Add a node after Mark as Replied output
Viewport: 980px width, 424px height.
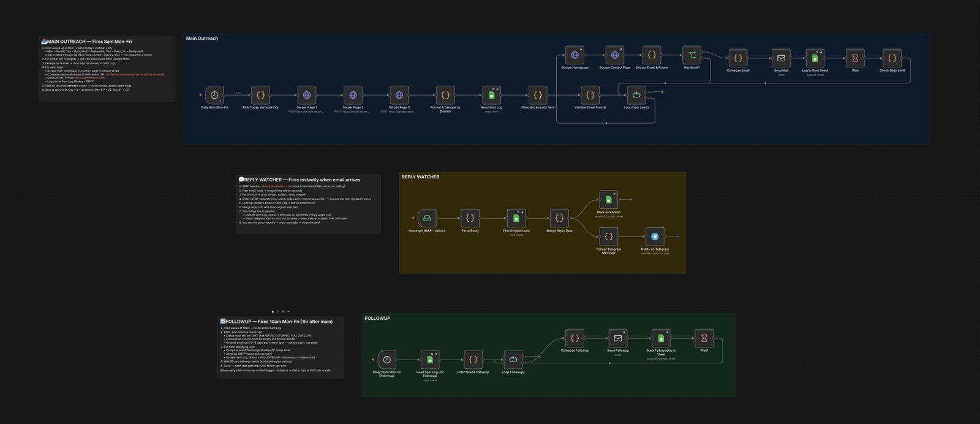(x=631, y=200)
